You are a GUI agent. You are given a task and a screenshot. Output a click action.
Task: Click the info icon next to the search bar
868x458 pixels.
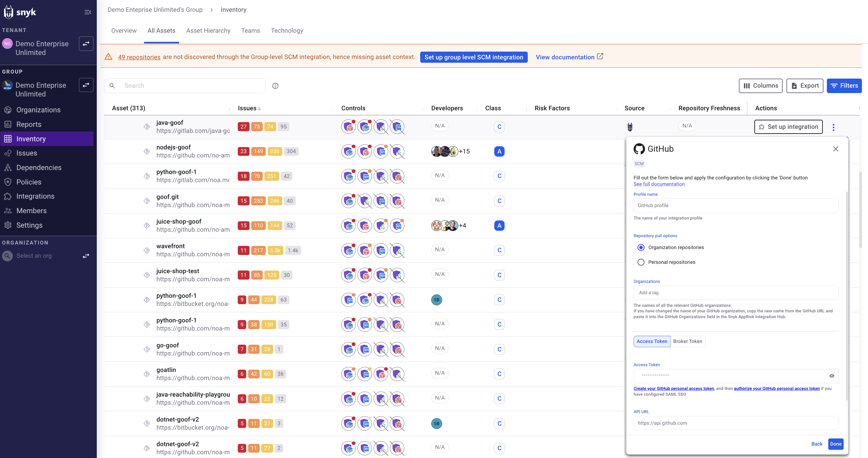[x=275, y=86]
